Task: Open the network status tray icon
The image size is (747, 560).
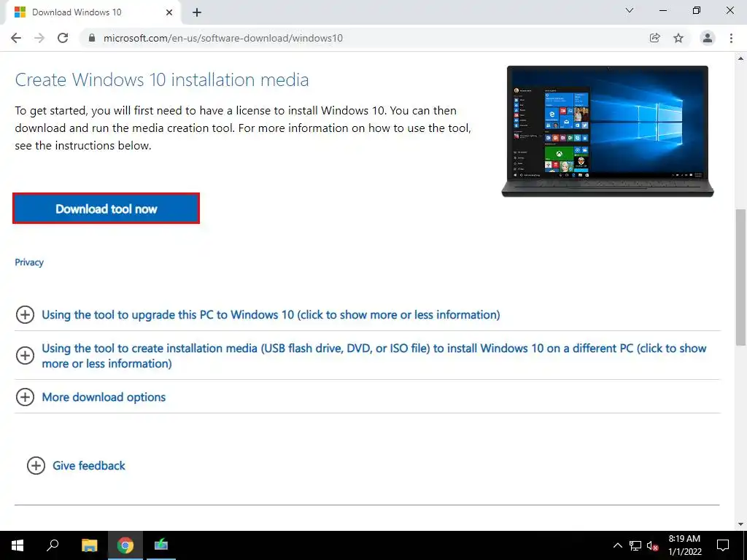Action: [635, 545]
